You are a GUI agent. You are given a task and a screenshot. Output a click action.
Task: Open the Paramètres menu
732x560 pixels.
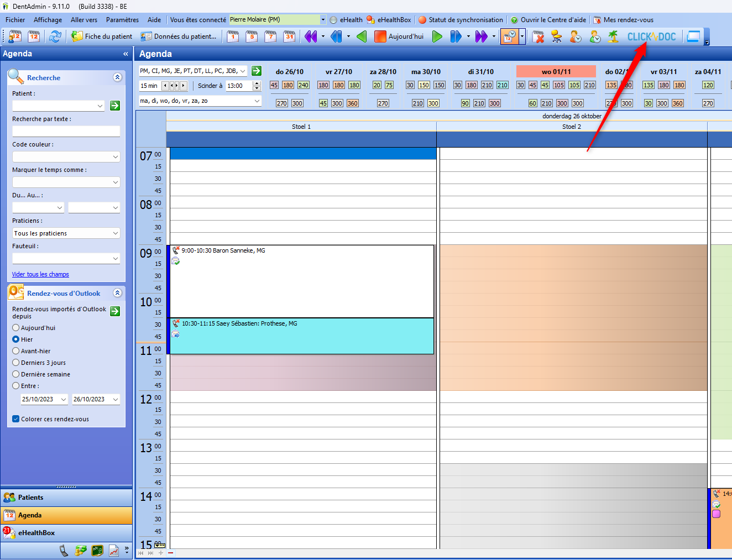point(122,19)
